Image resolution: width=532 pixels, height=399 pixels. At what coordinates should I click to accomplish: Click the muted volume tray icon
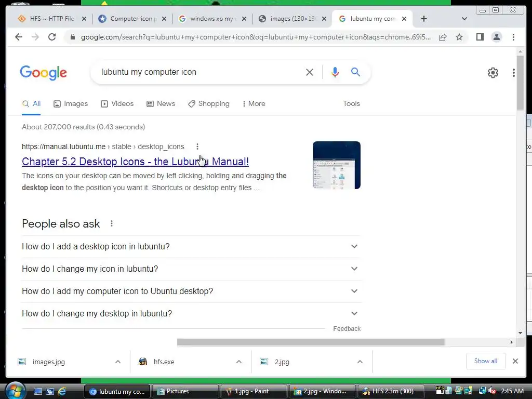(493, 391)
